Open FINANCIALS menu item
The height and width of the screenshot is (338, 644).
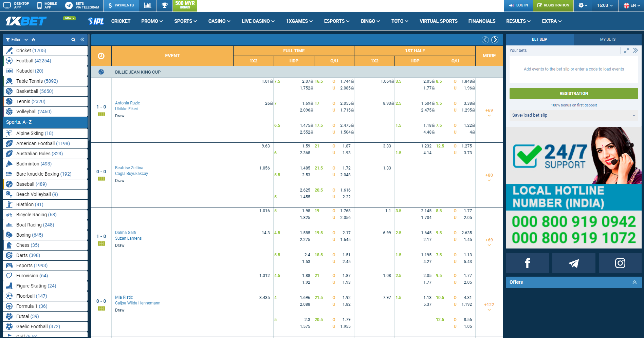[482, 21]
